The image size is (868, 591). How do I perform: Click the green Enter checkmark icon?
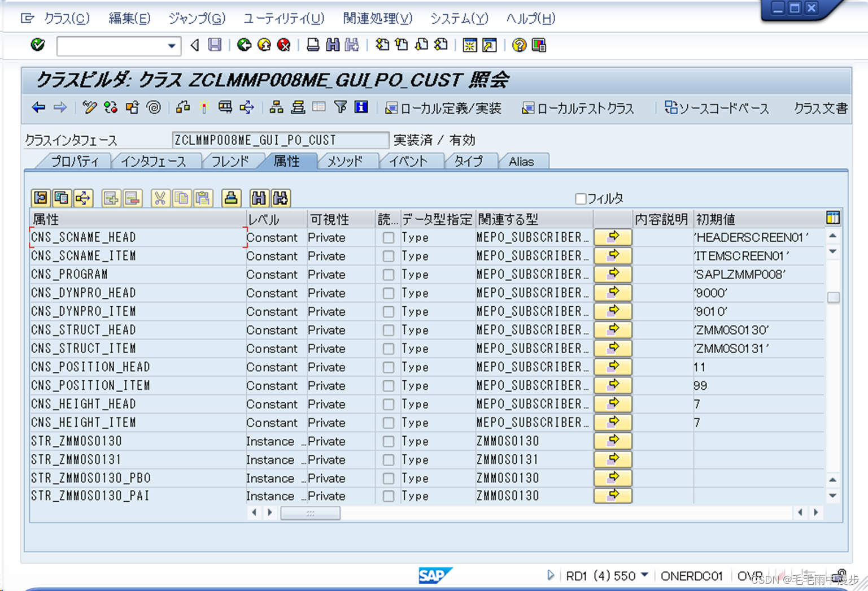(x=38, y=45)
